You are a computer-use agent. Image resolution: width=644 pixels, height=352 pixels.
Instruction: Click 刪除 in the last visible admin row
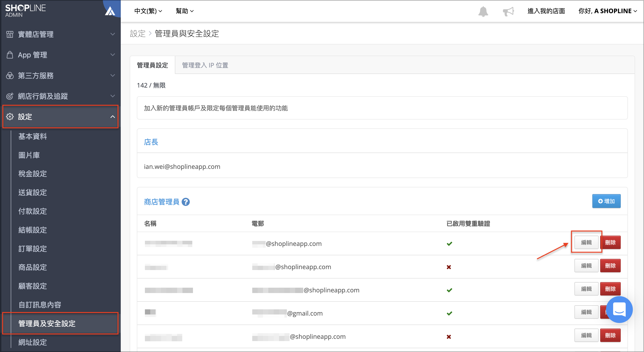(x=610, y=335)
